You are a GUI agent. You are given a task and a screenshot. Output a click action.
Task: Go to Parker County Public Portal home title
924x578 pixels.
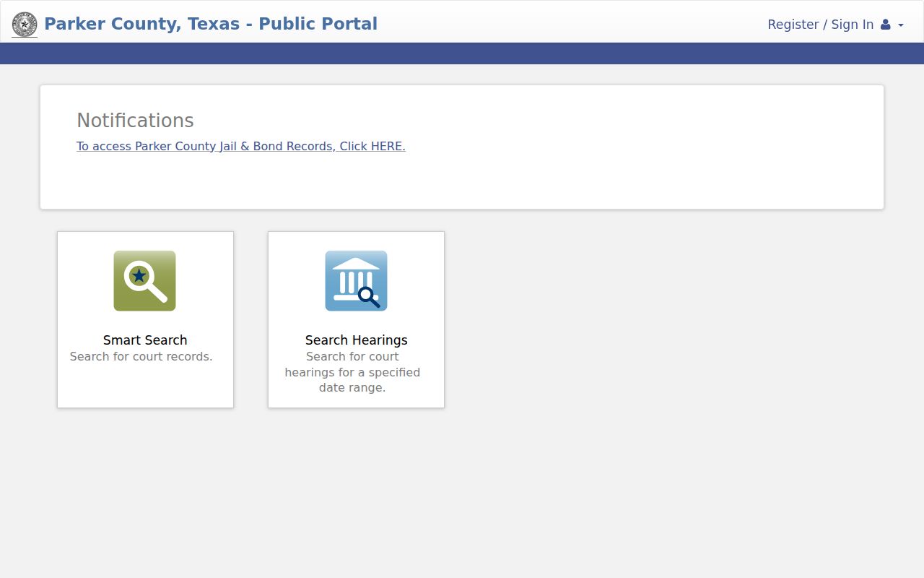[x=211, y=24]
